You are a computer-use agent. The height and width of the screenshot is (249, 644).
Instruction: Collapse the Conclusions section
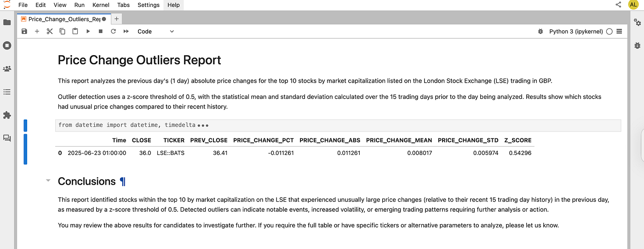click(x=48, y=181)
